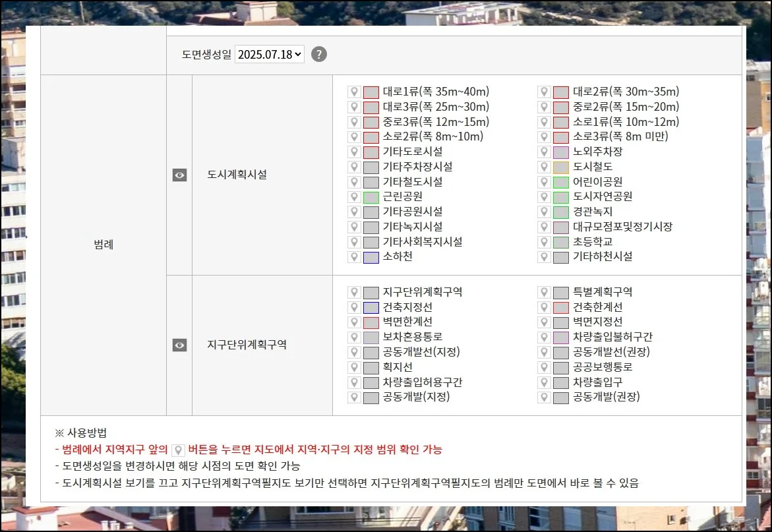This screenshot has width=772, height=532.
Task: Click the locate pin next to 노외주차장
Action: coord(544,152)
